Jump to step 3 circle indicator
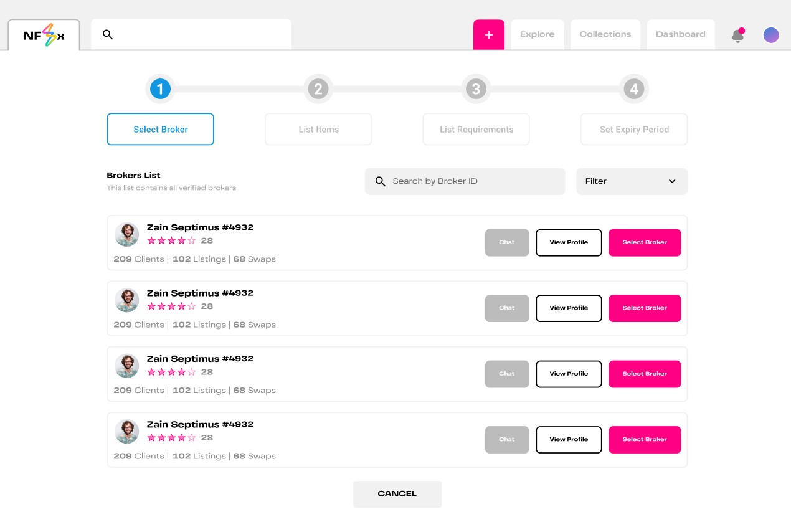Screen dimensions: 791x532 point(476,89)
